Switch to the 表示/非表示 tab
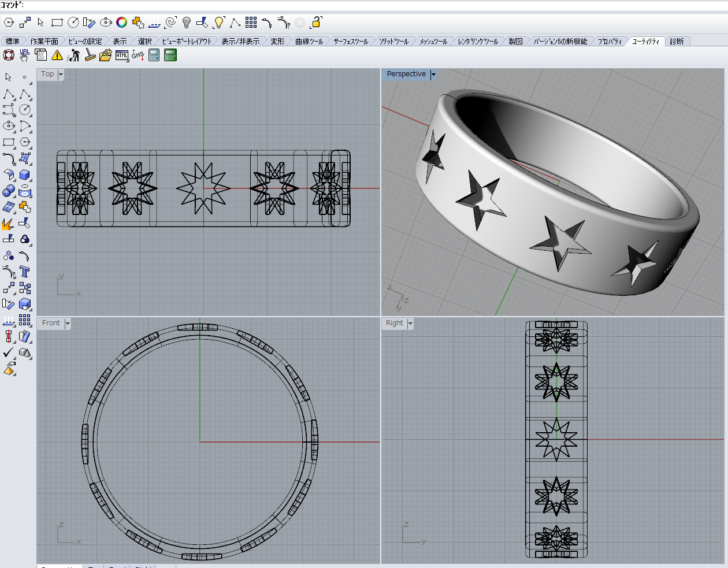This screenshot has height=568, width=728. coord(241,42)
